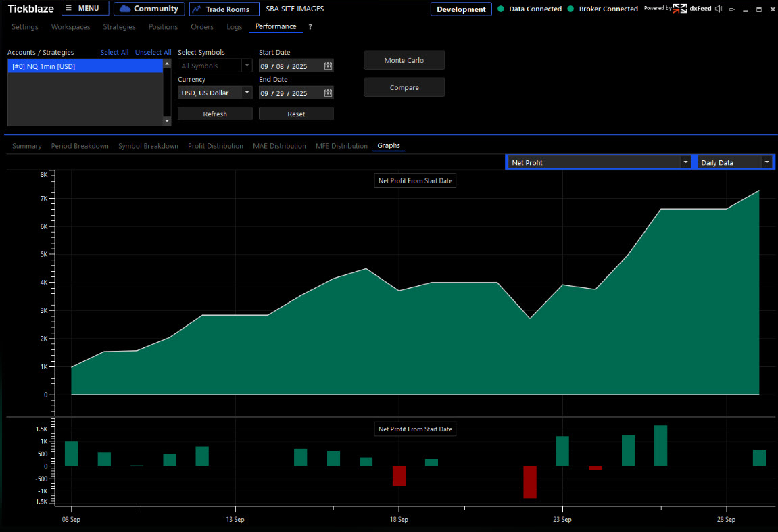778x532 pixels.
Task: Open the Start Date calendar picker
Action: (x=328, y=66)
